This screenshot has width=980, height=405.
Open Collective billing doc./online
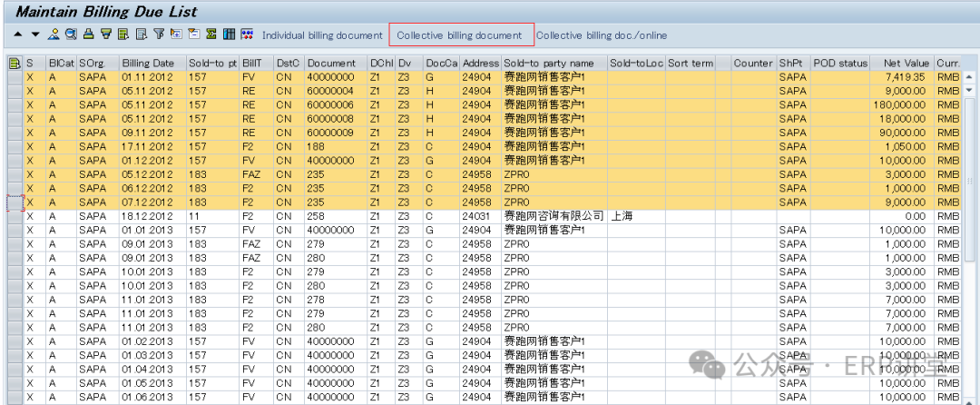(601, 35)
